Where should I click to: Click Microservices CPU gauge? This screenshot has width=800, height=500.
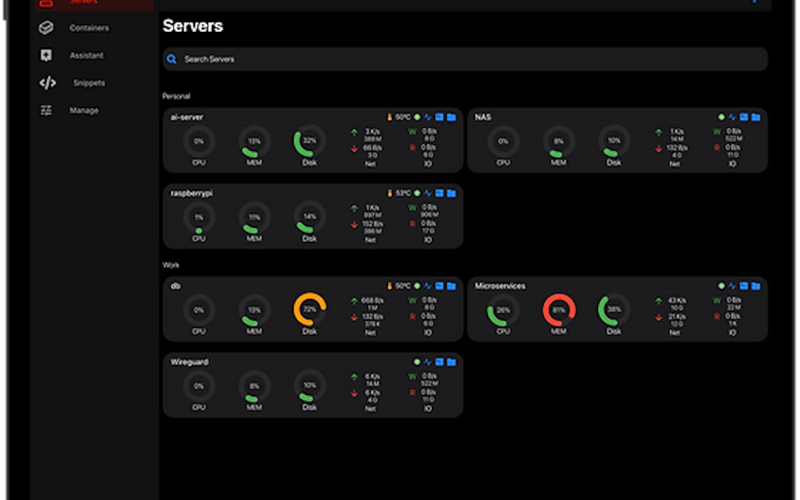point(503,310)
